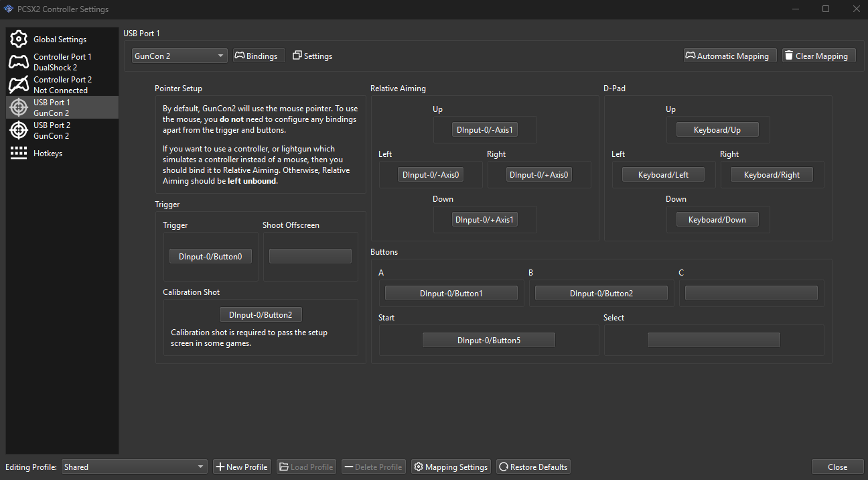This screenshot has height=480, width=868.
Task: Click empty Shoot Offscreen binding field
Action: (x=310, y=256)
